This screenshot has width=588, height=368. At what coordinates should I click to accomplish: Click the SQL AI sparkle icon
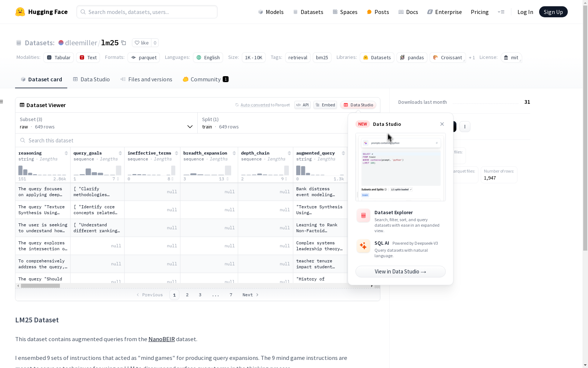[363, 246]
